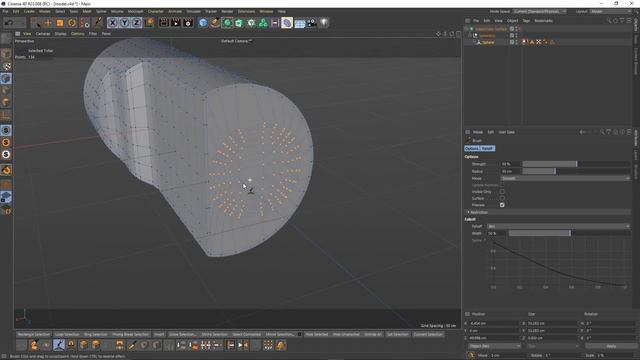Click Select Connected button
The image size is (640, 360).
click(x=247, y=334)
